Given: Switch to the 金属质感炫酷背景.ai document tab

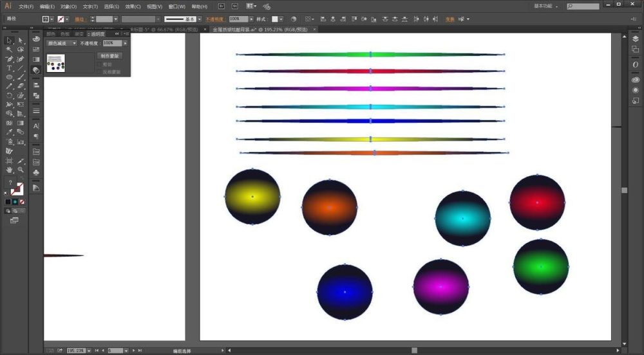Looking at the screenshot, I should pyautogui.click(x=248, y=30).
